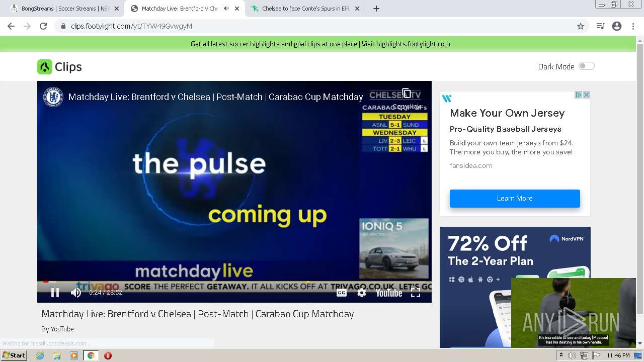The height and width of the screenshot is (362, 644).
Task: Open a new browser tab
Action: tap(376, 9)
